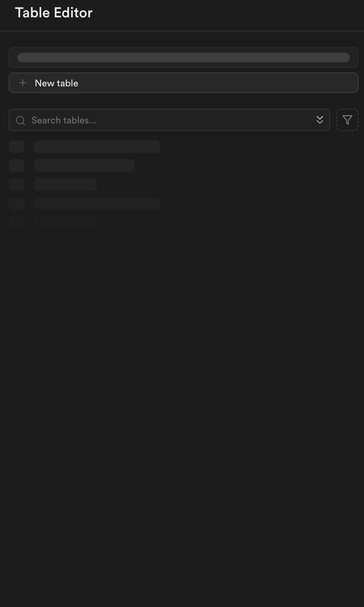Open the loading schema selector bar
The image size is (364, 607).
pyautogui.click(x=184, y=58)
